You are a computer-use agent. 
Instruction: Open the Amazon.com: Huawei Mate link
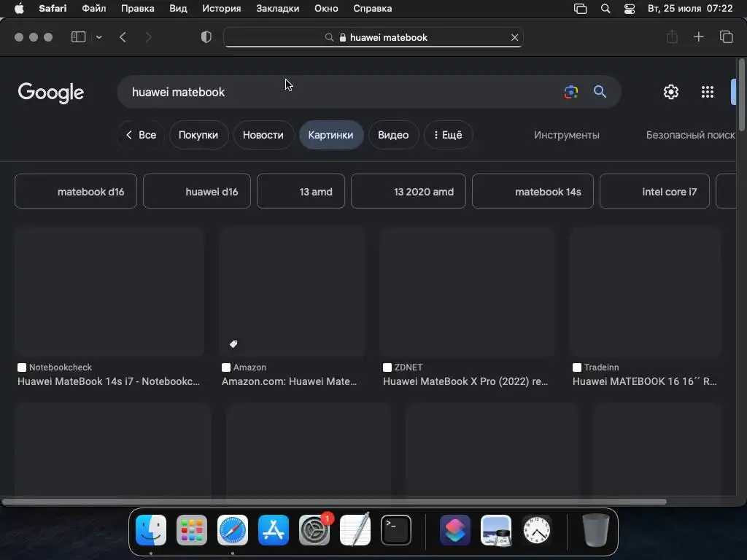[289, 381]
